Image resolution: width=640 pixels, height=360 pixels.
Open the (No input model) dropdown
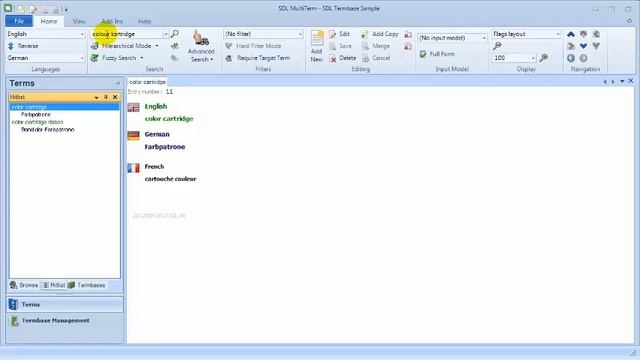click(484, 38)
